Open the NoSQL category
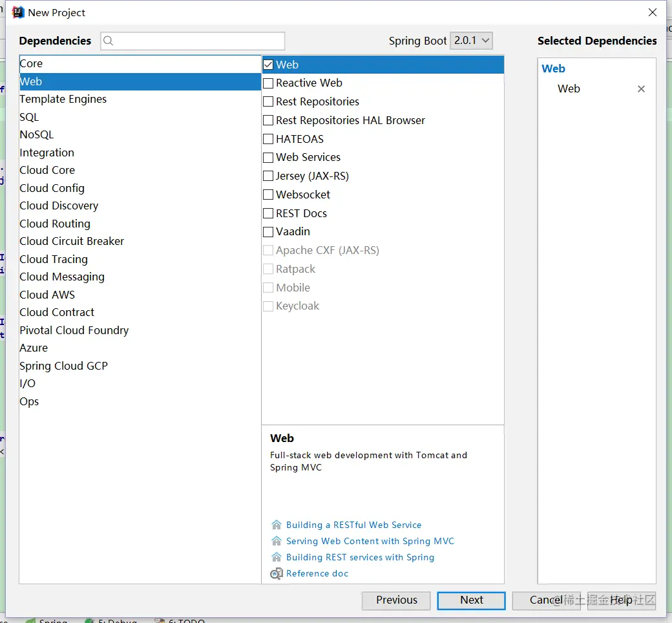Image resolution: width=672 pixels, height=623 pixels. tap(140, 134)
